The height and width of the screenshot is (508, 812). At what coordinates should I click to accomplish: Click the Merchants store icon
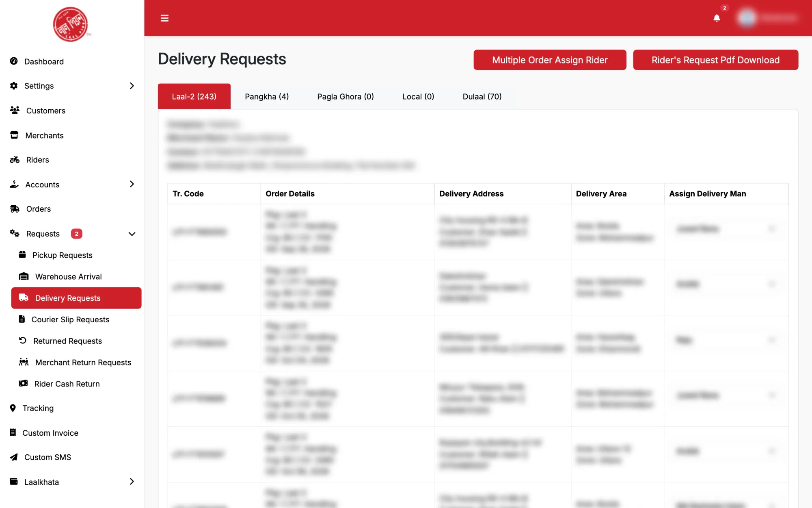(14, 135)
